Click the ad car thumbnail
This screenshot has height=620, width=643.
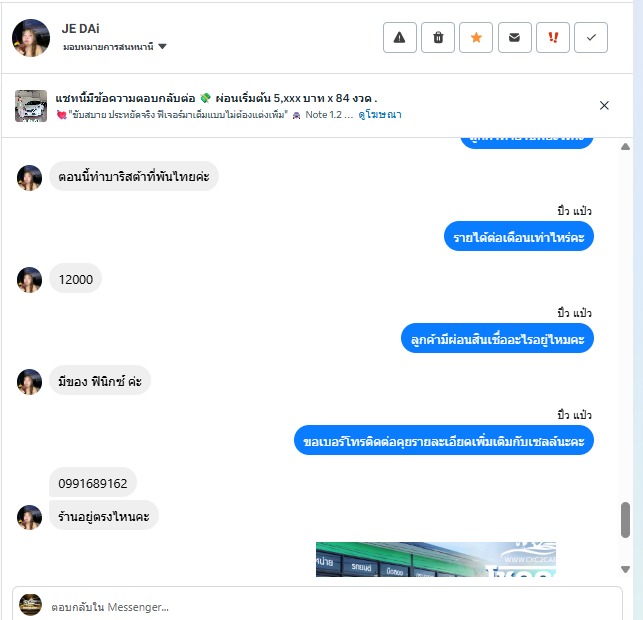31,106
